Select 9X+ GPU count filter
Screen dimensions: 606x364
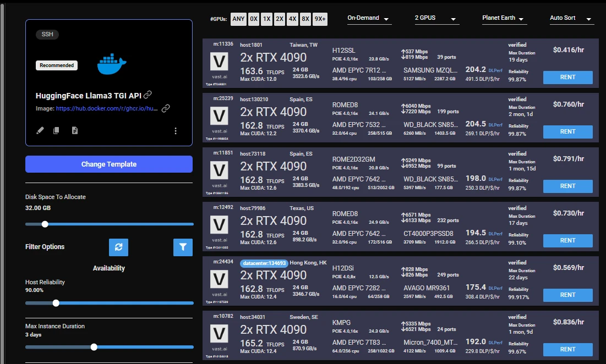[x=320, y=19]
